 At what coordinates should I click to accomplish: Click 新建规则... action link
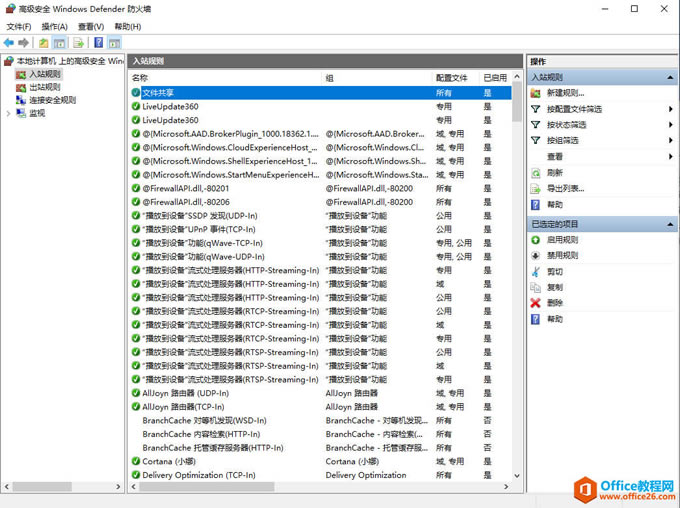[x=566, y=93]
